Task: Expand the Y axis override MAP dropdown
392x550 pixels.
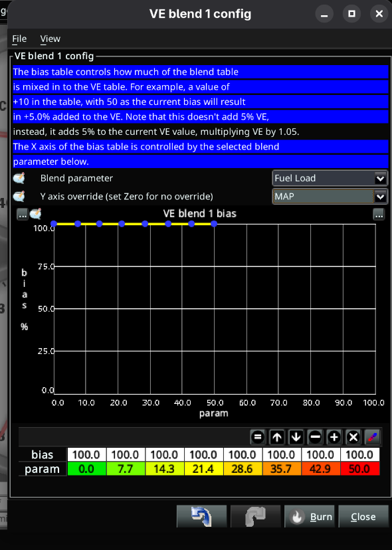Action: click(x=330, y=197)
